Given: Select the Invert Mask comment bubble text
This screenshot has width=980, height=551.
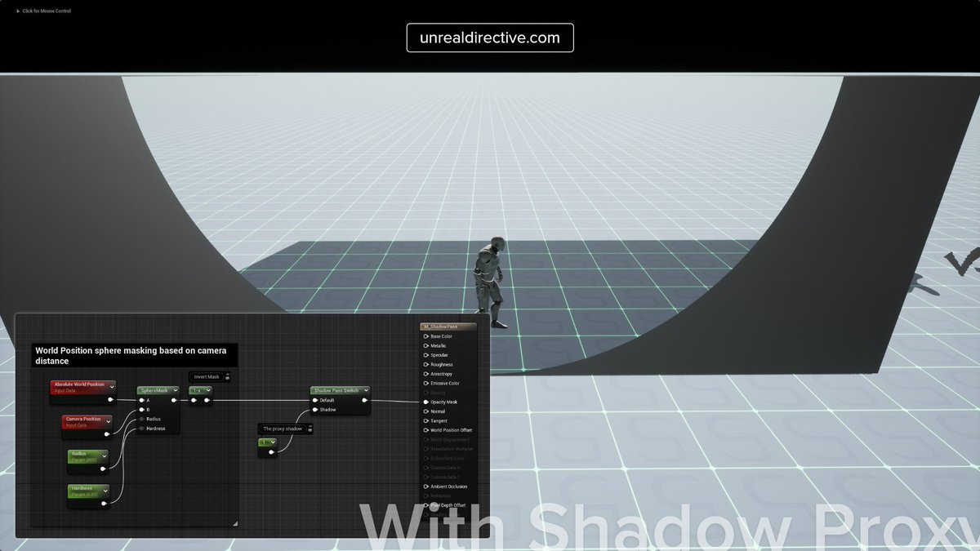Looking at the screenshot, I should click(207, 377).
